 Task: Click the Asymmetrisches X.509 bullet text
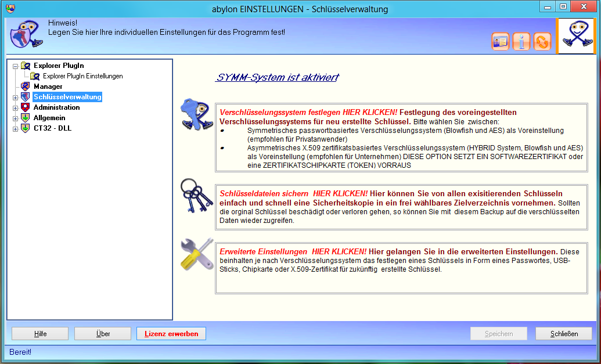click(415, 156)
